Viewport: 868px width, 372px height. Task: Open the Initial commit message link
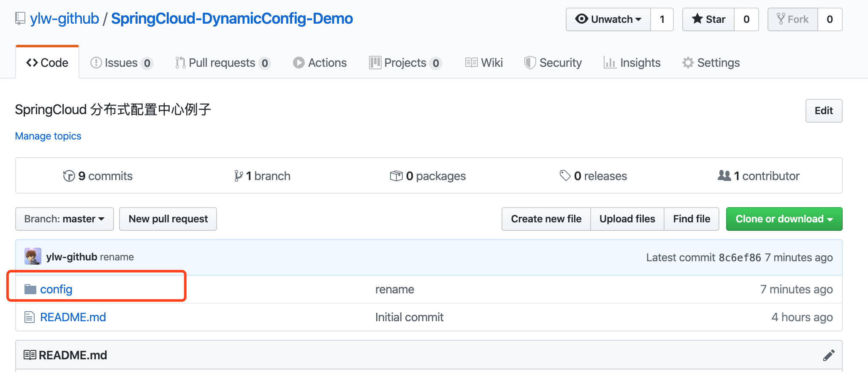pyautogui.click(x=410, y=317)
